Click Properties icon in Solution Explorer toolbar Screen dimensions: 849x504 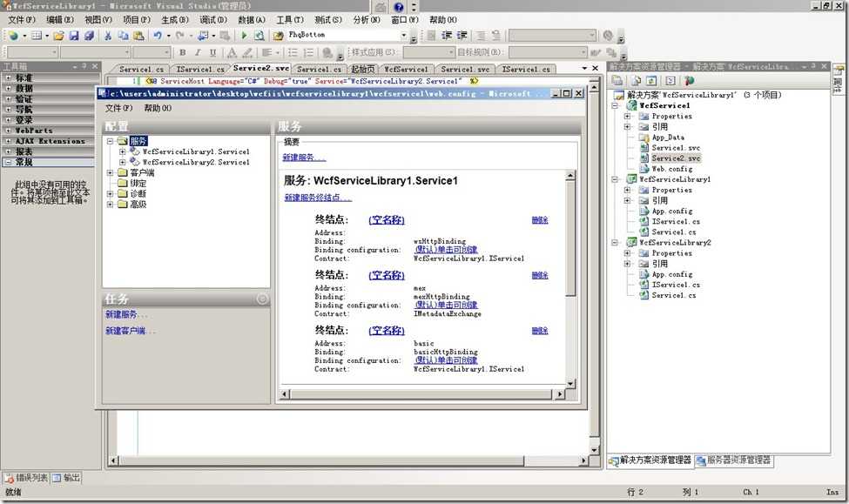pyautogui.click(x=617, y=81)
